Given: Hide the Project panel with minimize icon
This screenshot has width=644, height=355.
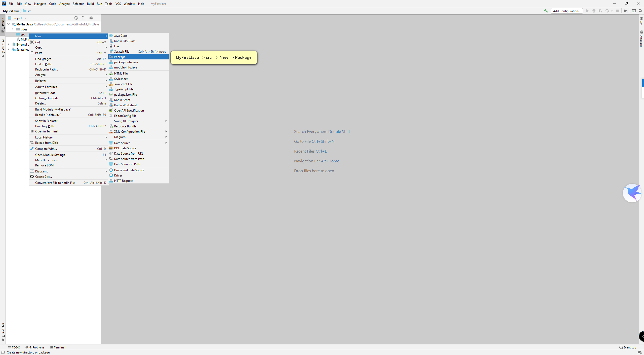Looking at the screenshot, I should [98, 18].
